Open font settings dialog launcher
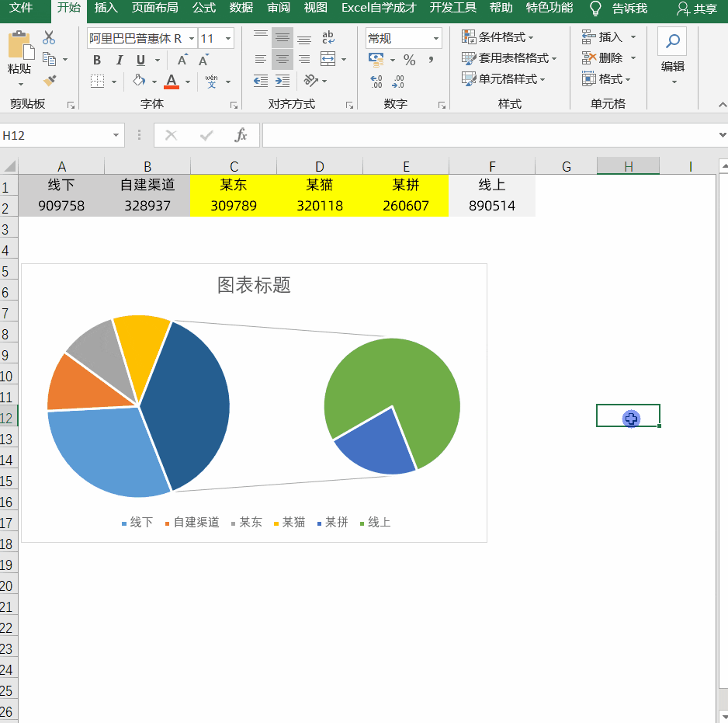Image resolution: width=728 pixels, height=723 pixels. click(234, 106)
